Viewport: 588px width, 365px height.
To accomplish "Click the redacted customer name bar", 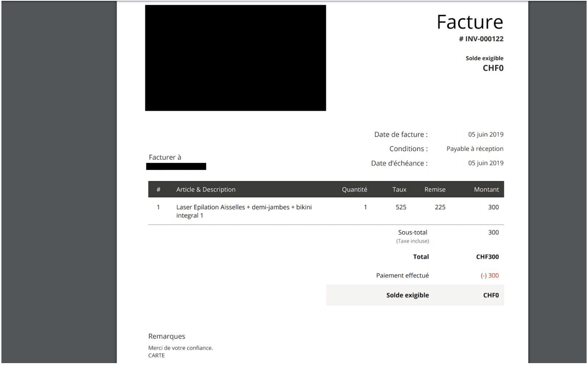I will pos(176,166).
